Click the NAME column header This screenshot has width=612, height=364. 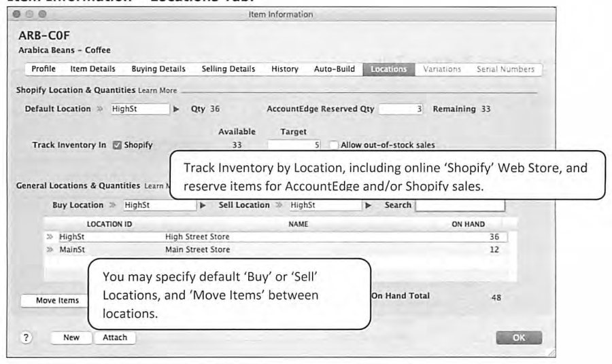(x=299, y=224)
